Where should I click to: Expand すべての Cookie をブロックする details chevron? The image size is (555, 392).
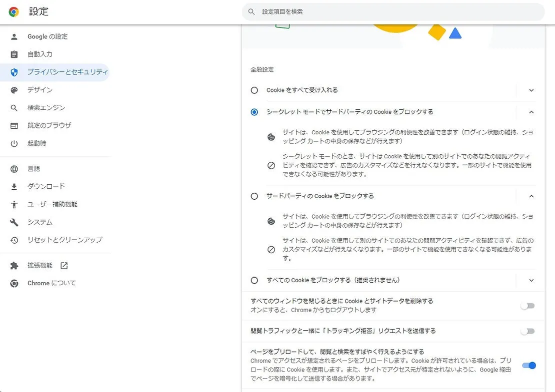point(531,280)
